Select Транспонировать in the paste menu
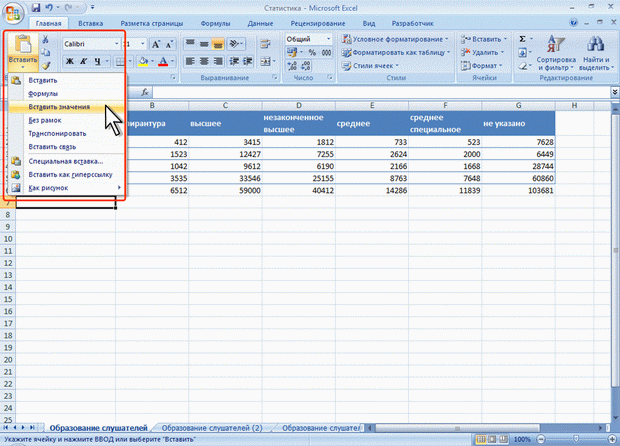Screen dimensions: 620x446 [57, 133]
